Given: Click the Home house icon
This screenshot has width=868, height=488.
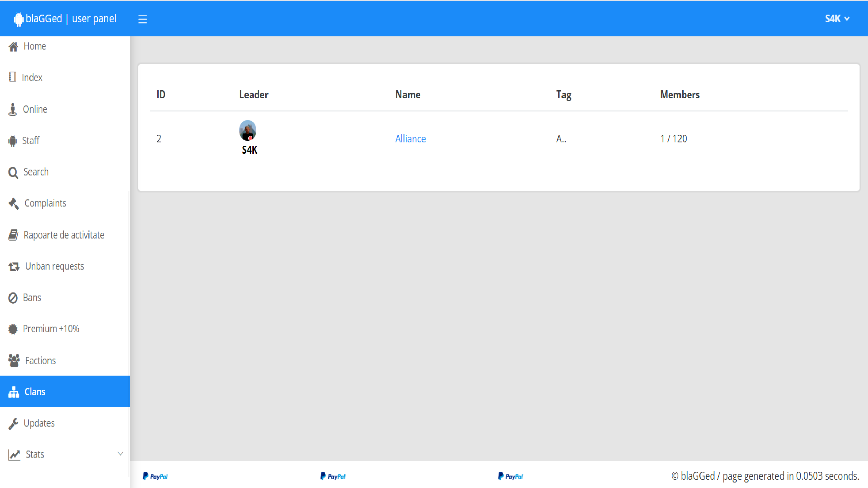Looking at the screenshot, I should tap(13, 46).
